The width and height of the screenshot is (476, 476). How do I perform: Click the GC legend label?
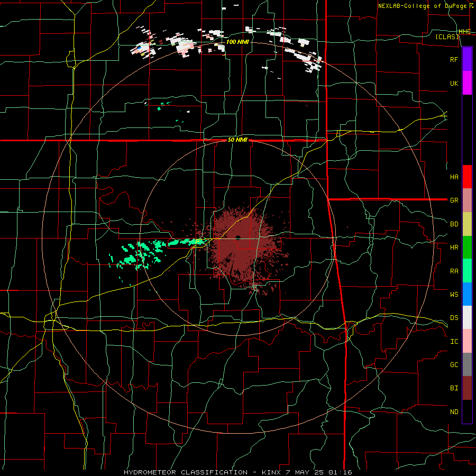click(454, 364)
